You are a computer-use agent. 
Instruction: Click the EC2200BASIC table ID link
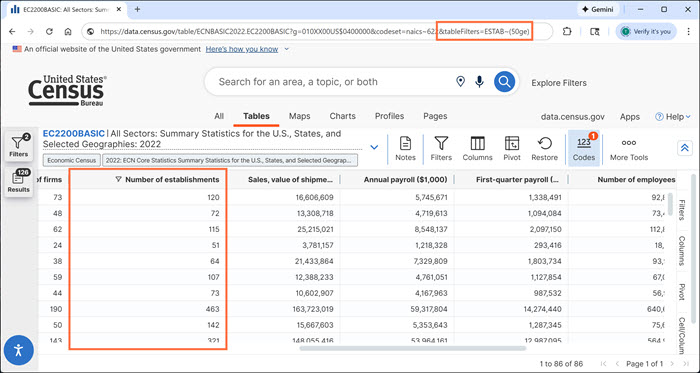tap(74, 133)
